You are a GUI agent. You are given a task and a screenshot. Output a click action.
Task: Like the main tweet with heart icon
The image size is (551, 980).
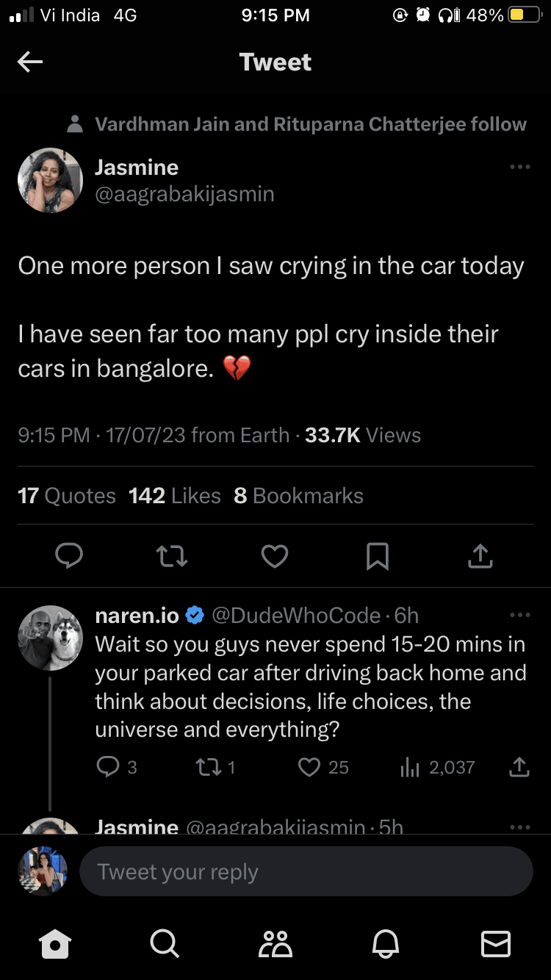point(275,556)
